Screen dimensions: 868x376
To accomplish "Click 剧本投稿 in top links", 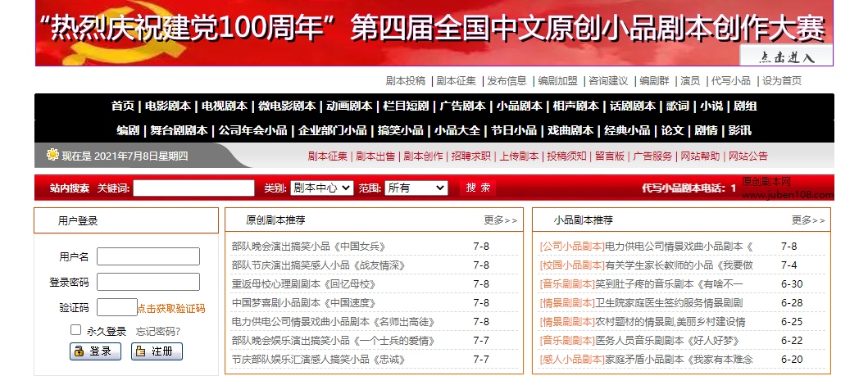I will 405,81.
